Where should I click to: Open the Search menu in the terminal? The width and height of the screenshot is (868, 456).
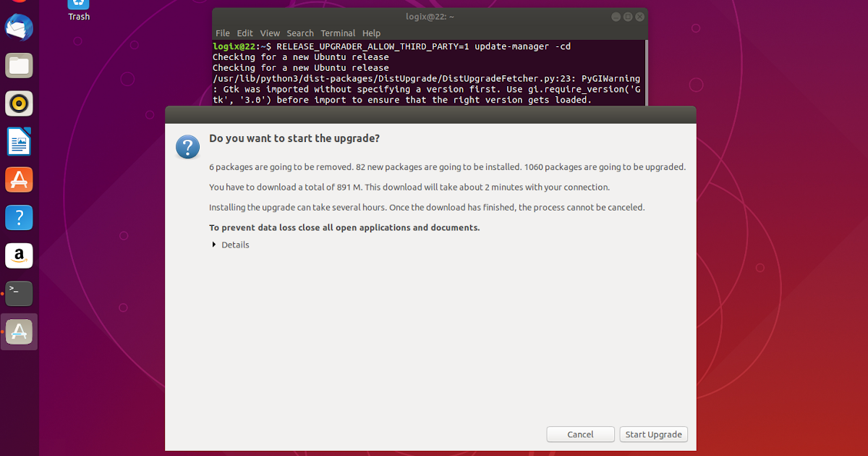pyautogui.click(x=299, y=33)
